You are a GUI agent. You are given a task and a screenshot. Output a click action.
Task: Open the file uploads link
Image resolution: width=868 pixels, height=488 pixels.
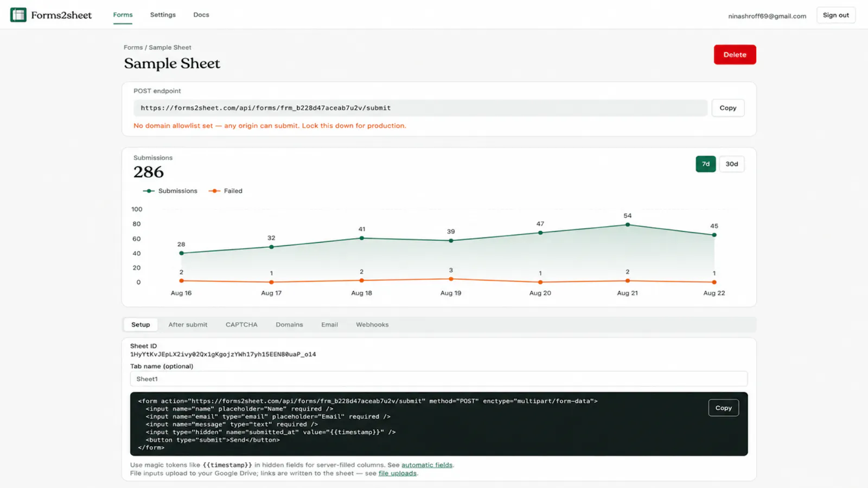(x=398, y=473)
